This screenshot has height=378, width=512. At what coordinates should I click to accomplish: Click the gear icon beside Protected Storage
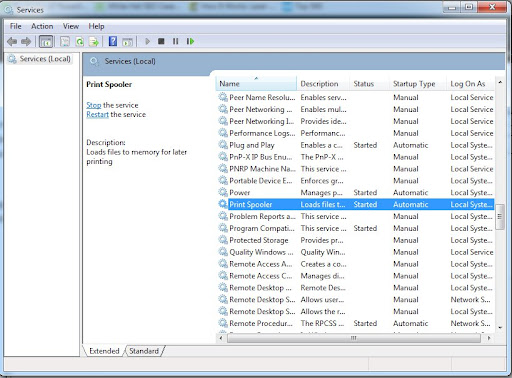coord(222,240)
